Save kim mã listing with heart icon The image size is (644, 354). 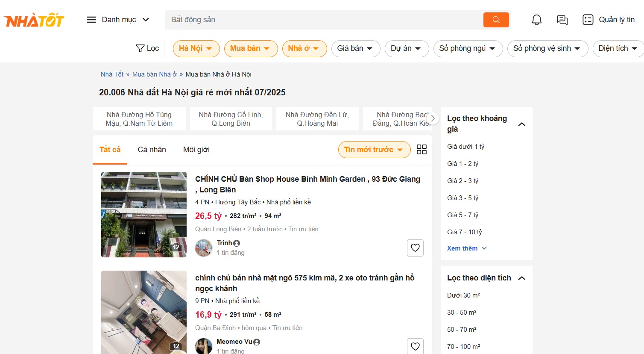[x=415, y=346]
